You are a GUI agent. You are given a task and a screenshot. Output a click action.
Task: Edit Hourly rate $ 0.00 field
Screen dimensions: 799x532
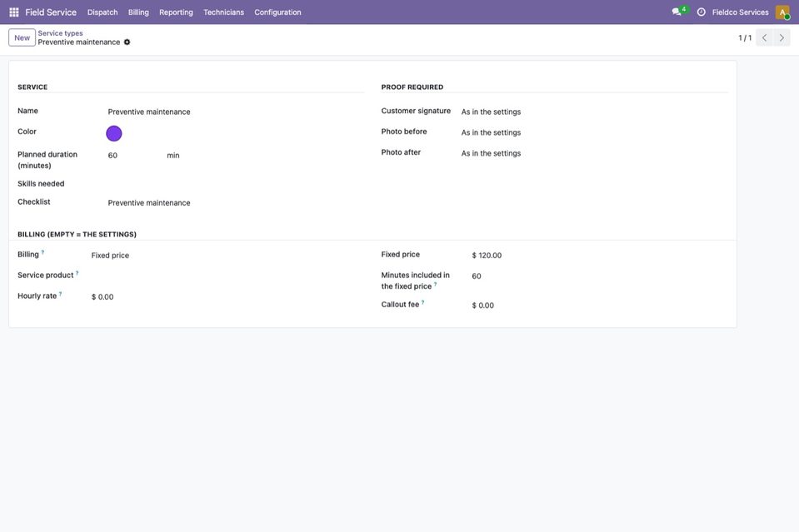pyautogui.click(x=227, y=296)
